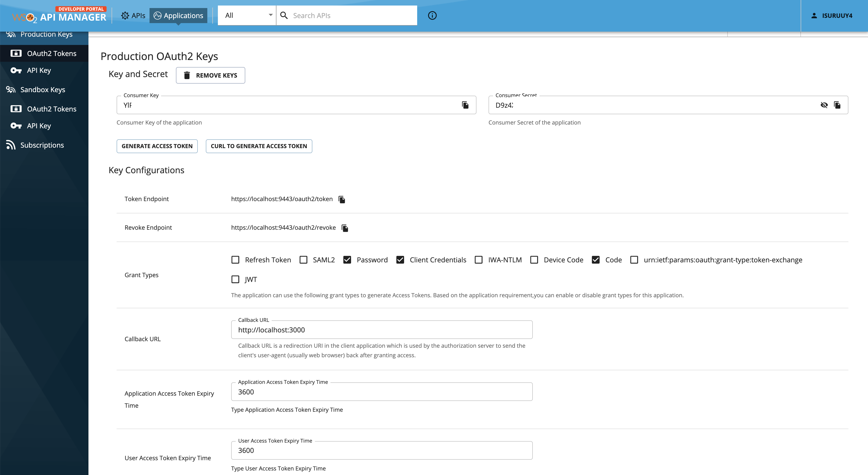Viewport: 868px width, 475px height.
Task: Copy the Token Endpoint URL
Action: (342, 200)
